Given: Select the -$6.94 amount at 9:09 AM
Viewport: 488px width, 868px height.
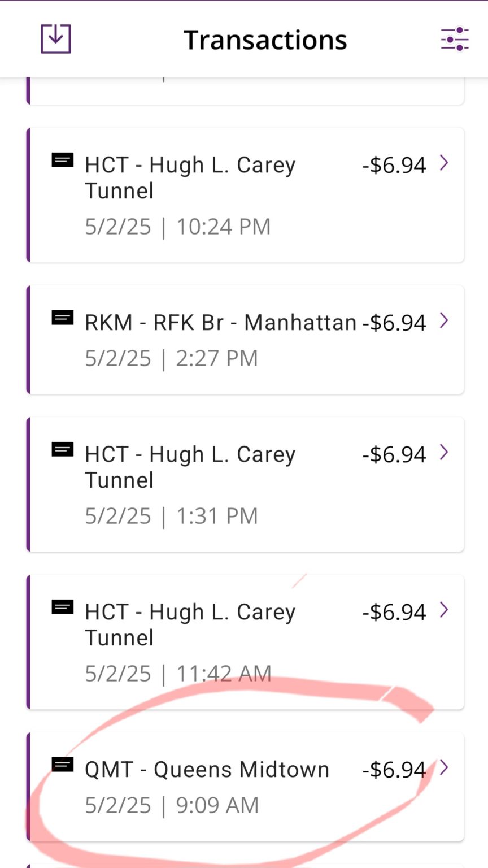Looking at the screenshot, I should point(394,770).
